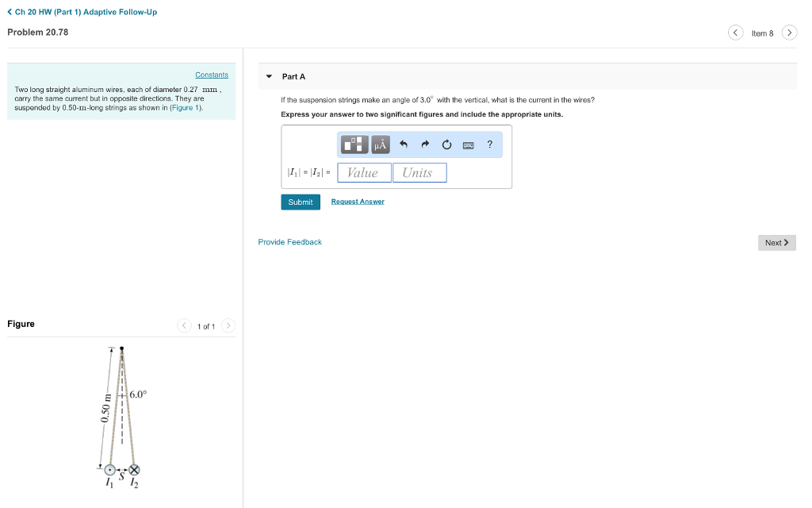Click the next figure arrow

tap(228, 325)
